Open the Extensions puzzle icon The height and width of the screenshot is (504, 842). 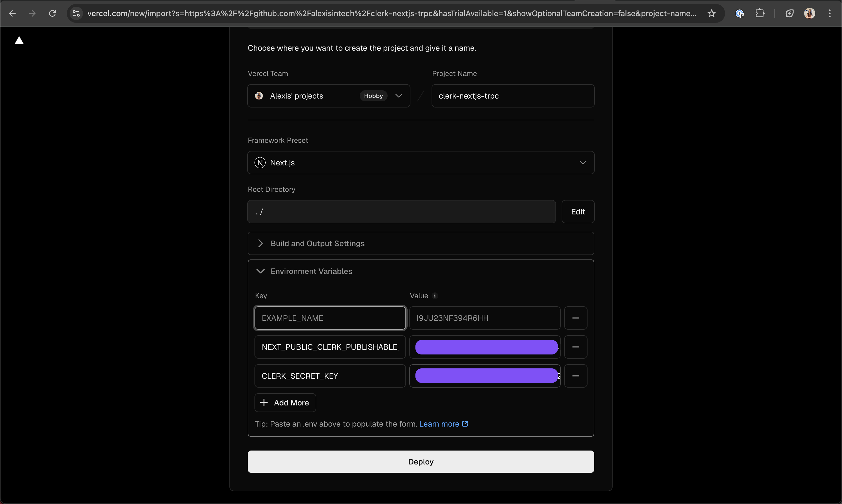tap(760, 13)
